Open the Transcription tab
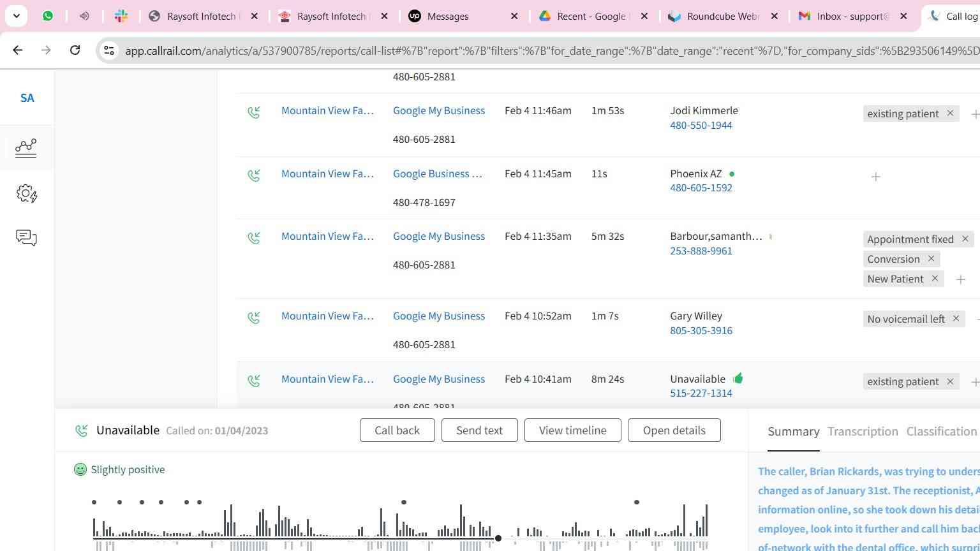Image resolution: width=980 pixels, height=551 pixels. (863, 432)
